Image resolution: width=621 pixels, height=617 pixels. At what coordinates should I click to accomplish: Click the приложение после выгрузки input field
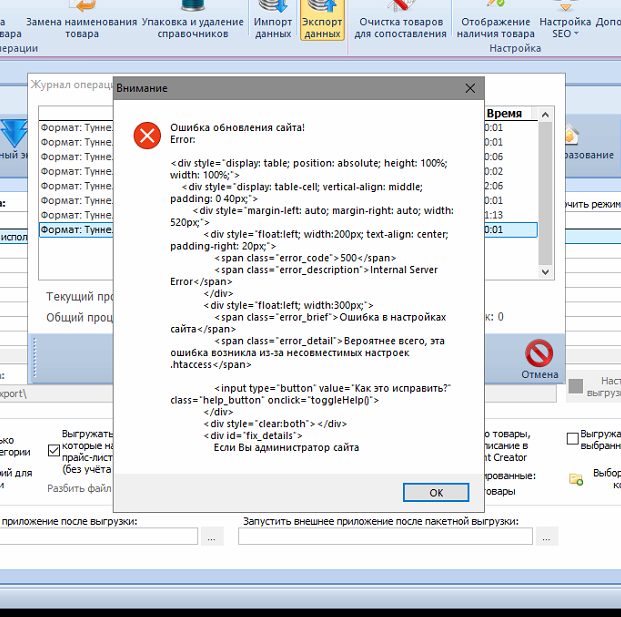[x=98, y=537]
